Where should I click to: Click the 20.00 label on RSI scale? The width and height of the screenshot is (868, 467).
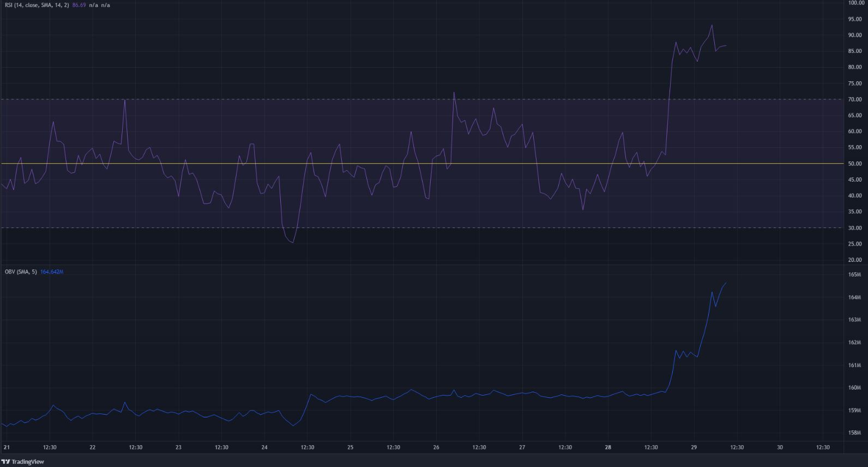pos(854,260)
